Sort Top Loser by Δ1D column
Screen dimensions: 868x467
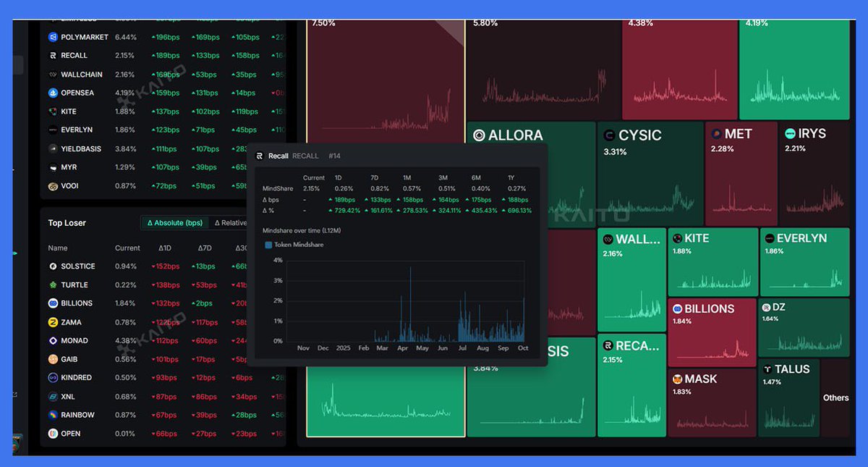(165, 248)
